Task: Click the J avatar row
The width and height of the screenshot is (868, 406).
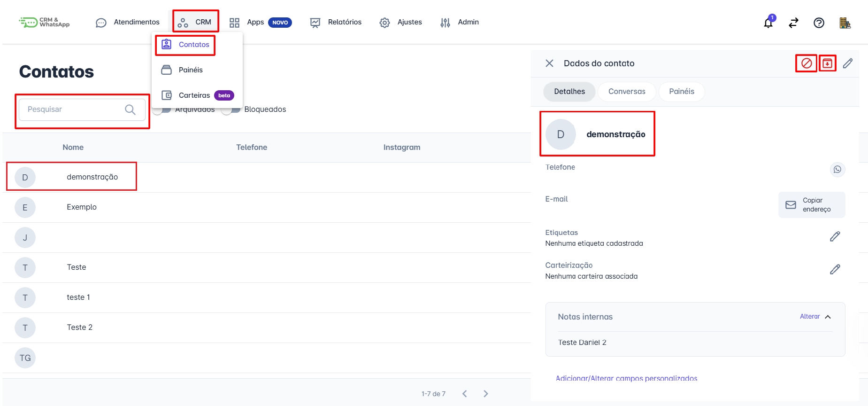Action: [25, 237]
